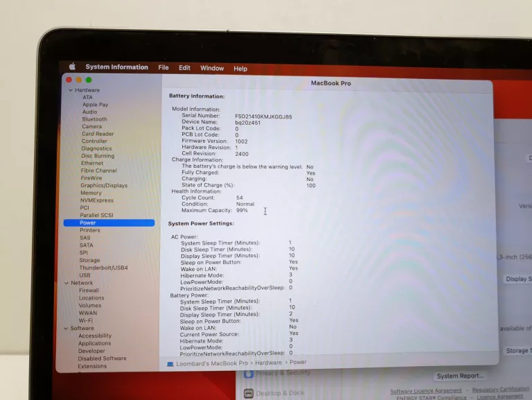The height and width of the screenshot is (400, 532).
Task: Select SPI in the sidebar
Action: 83,252
